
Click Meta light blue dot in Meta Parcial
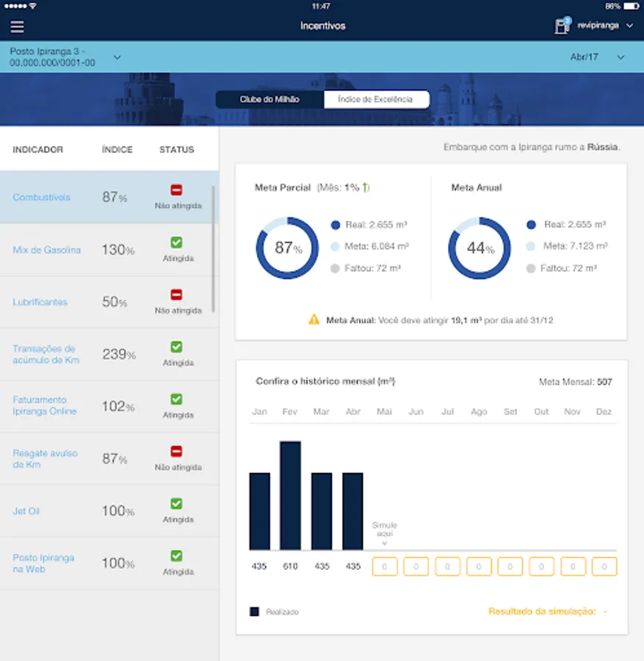(335, 247)
